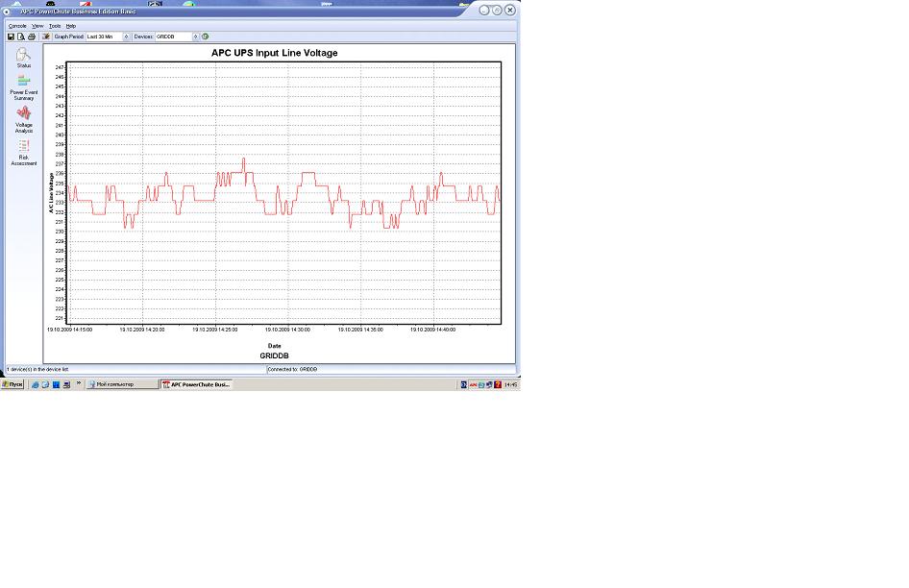909x588 pixels.
Task: Open the Status view in the sidebar
Action: [23, 58]
